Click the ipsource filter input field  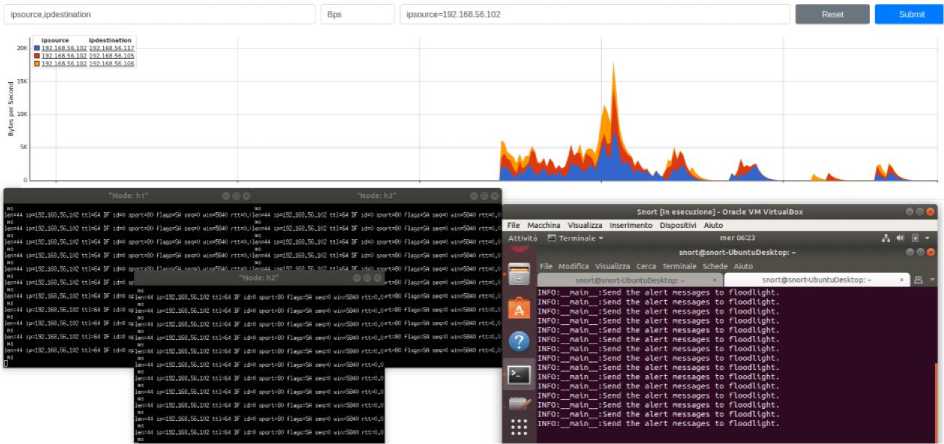pos(595,14)
